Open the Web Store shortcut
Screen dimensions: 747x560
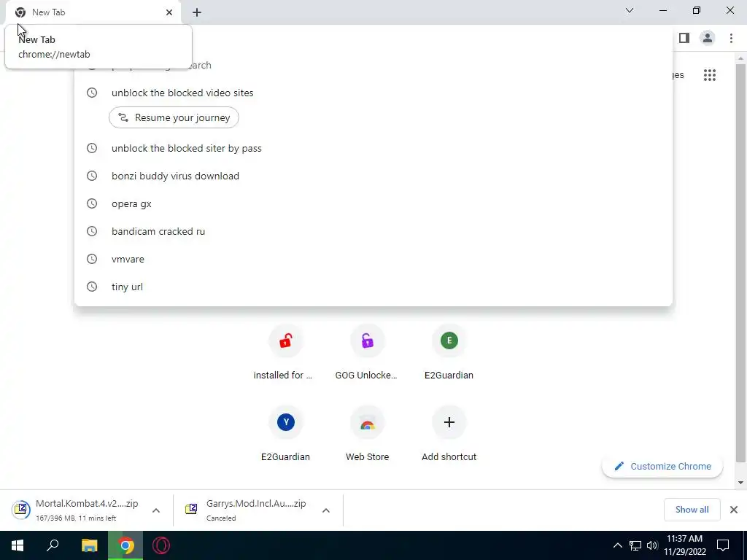pos(367,434)
